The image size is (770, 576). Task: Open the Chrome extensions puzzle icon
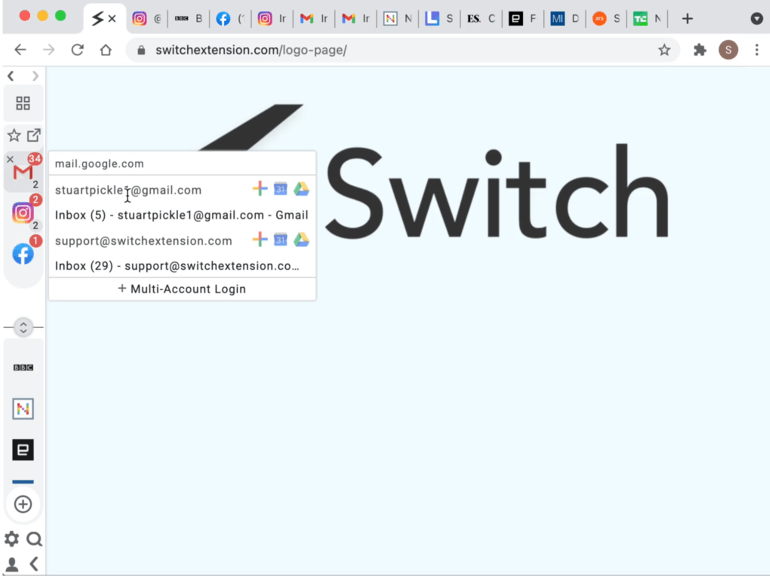click(699, 50)
